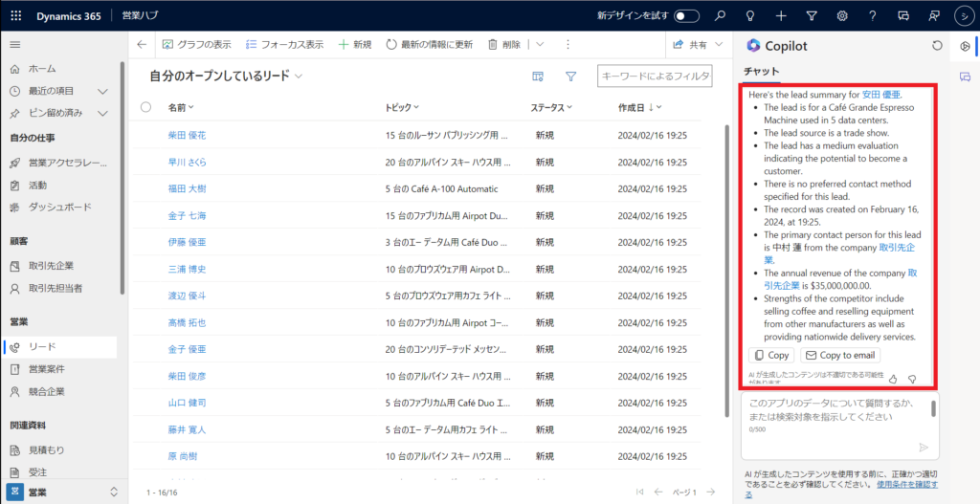Go to the first page icon
Viewport: 980px width, 504px height.
639,493
